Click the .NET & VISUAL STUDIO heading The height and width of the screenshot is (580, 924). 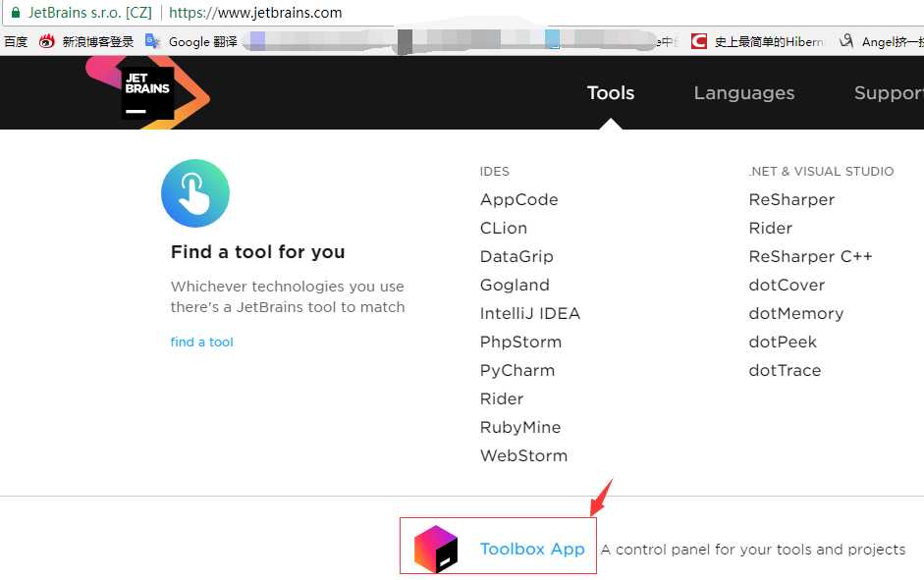click(x=821, y=172)
